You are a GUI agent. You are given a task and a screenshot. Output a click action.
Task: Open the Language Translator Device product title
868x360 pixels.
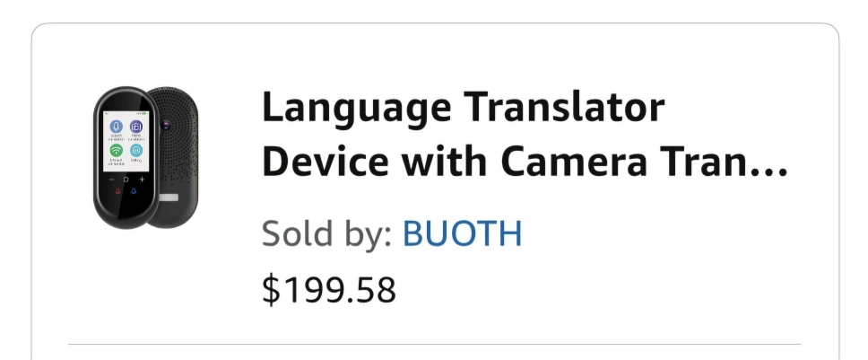click(525, 135)
